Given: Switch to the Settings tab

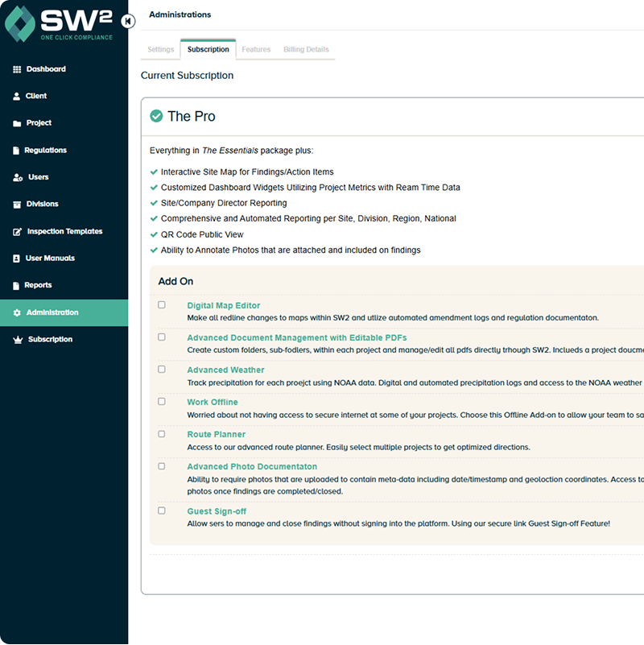Looking at the screenshot, I should 160,49.
